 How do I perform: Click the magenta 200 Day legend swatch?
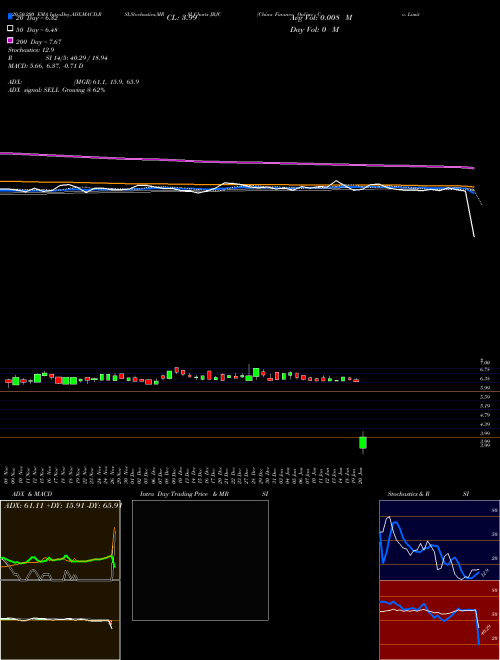pyautogui.click(x=10, y=40)
